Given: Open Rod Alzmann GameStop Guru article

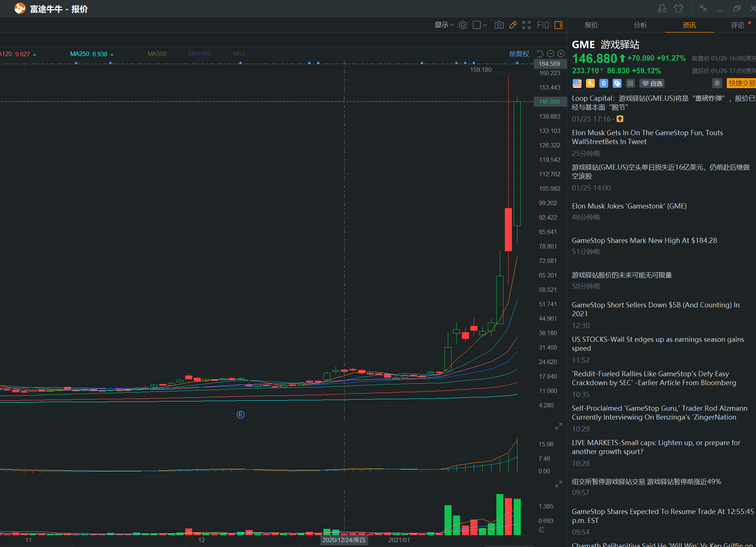Looking at the screenshot, I should click(x=662, y=418).
